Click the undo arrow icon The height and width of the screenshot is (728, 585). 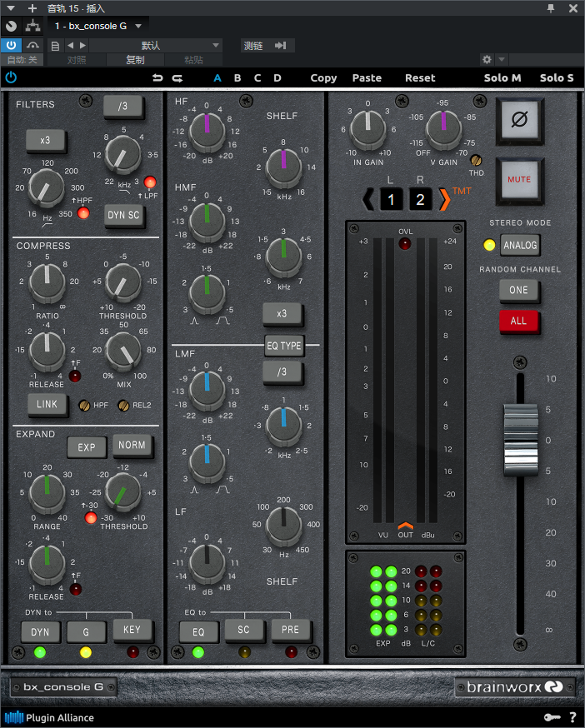click(157, 78)
